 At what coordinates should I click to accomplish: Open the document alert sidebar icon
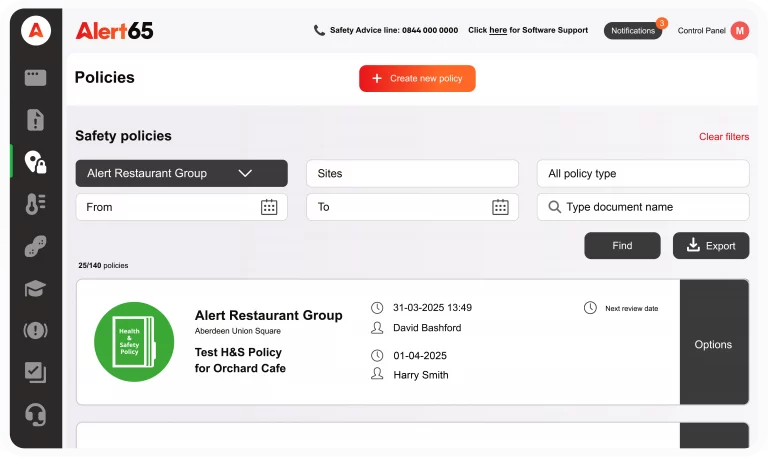pyautogui.click(x=35, y=120)
